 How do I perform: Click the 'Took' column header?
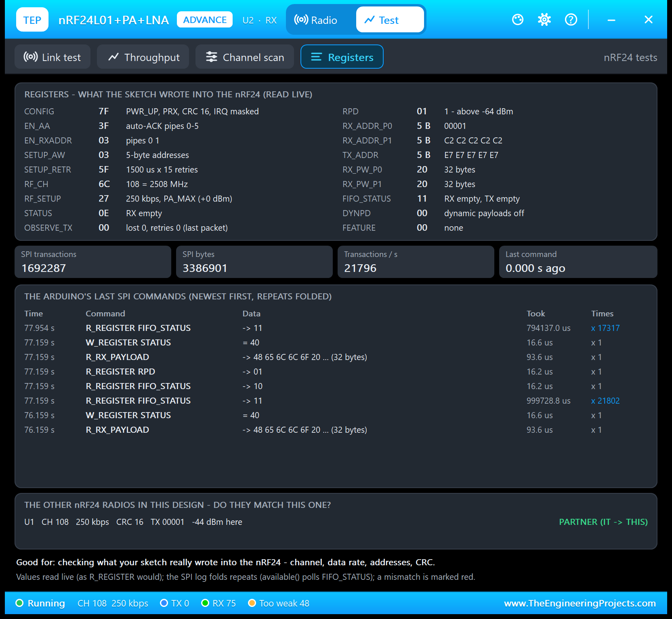point(536,314)
